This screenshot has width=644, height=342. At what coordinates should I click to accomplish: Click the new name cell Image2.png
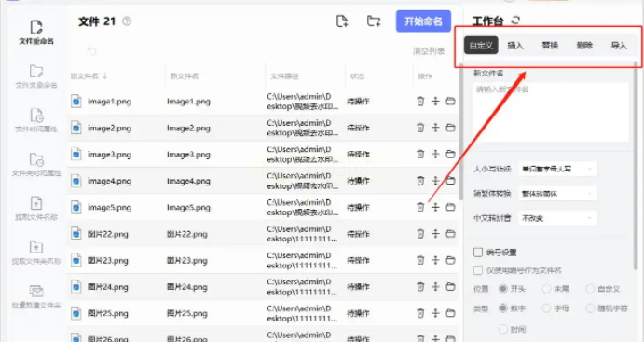[188, 128]
